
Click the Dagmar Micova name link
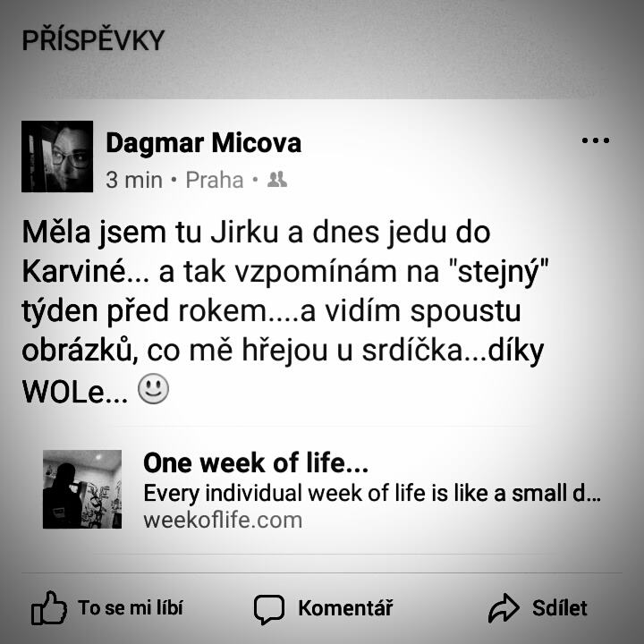pos(203,143)
